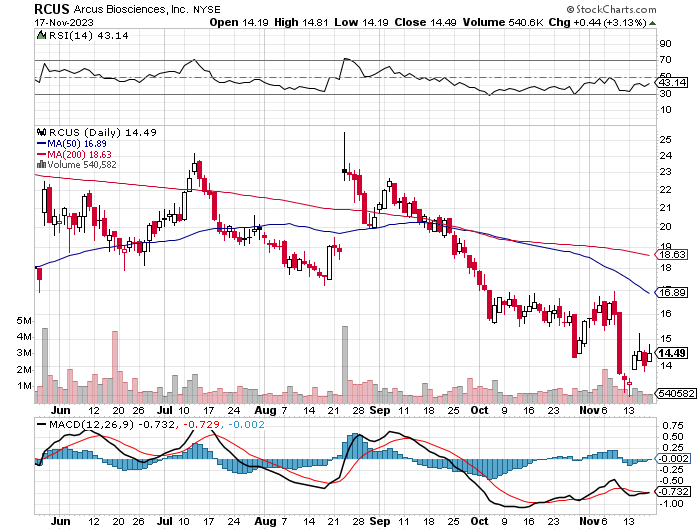Viewport: 700px width, 530px height.
Task: Click the RSI indicator icon beside RSI(14)
Action: click(x=41, y=35)
